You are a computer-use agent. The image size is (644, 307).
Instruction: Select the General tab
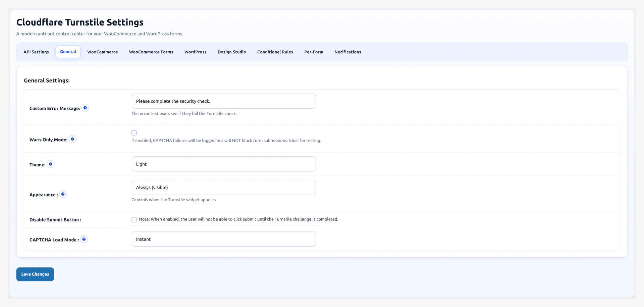(68, 52)
